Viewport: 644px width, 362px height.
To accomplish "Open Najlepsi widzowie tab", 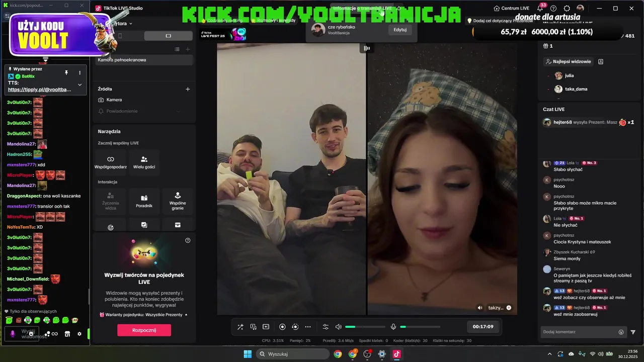I will pyautogui.click(x=569, y=61).
